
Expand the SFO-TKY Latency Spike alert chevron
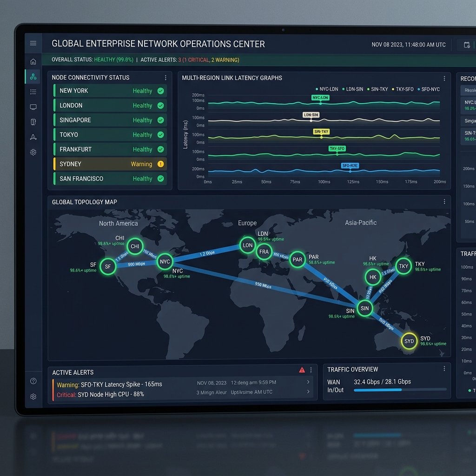click(x=308, y=382)
